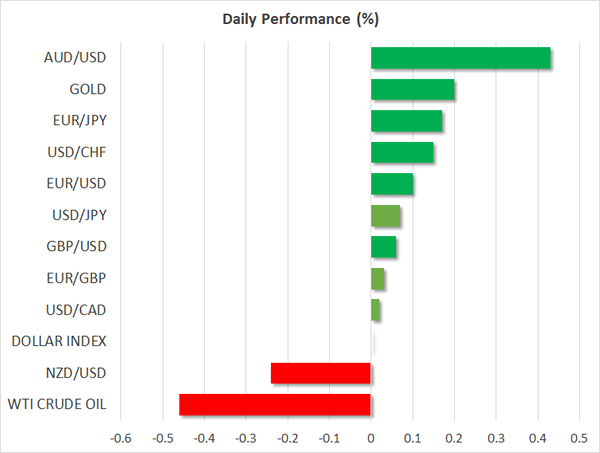Click the Daily Performance (%) chart title

299,19
